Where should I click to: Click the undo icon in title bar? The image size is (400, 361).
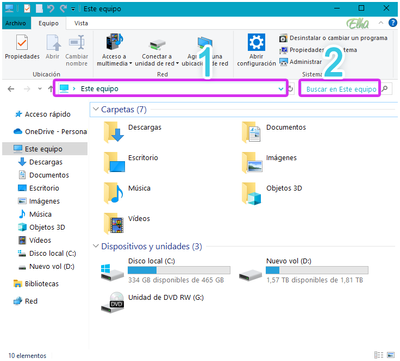[x=51, y=8]
